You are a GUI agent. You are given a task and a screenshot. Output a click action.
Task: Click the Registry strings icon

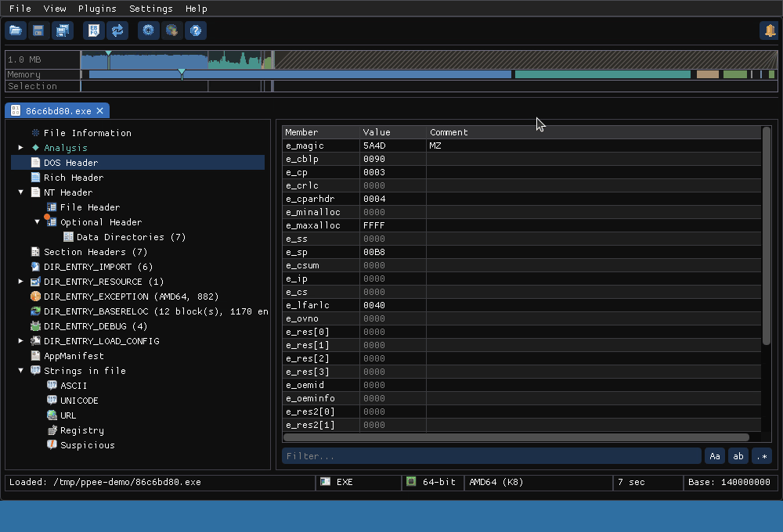pos(52,430)
